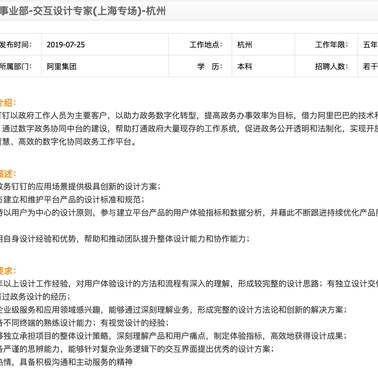Click the 工作年限 label

coord(331,45)
